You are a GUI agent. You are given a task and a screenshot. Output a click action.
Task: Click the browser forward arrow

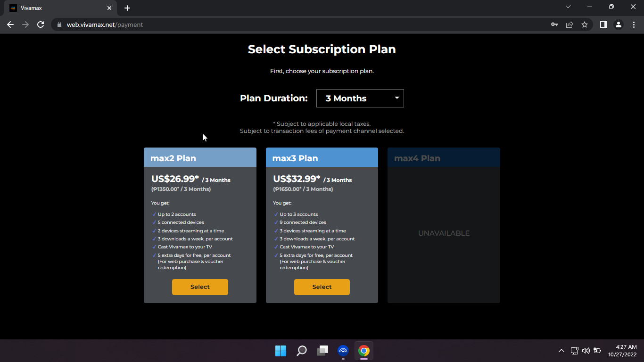[25, 25]
